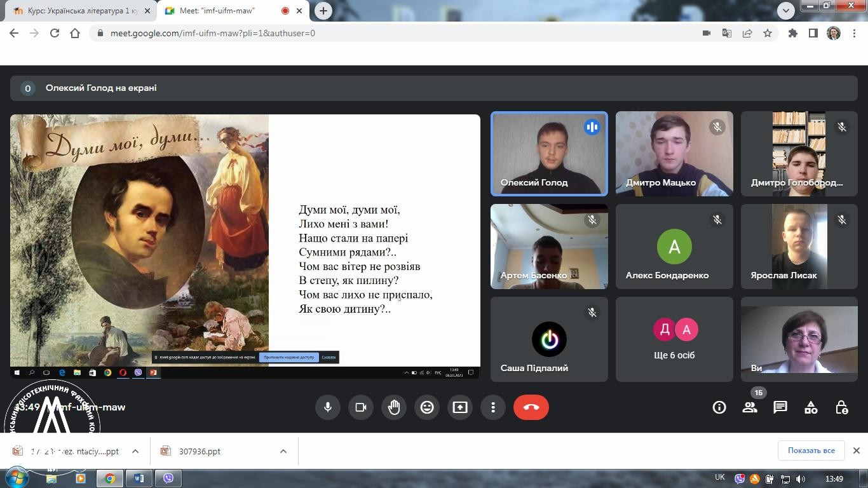This screenshot has height=488, width=868.
Task: Expand options for first downloaded ppt file
Action: click(135, 451)
